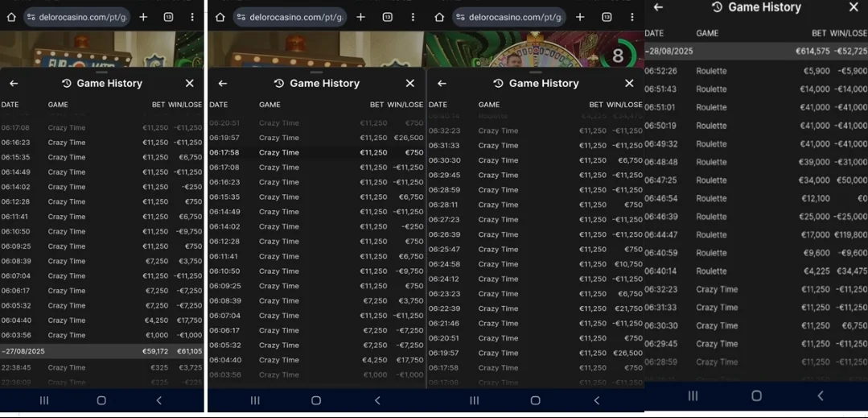This screenshot has height=418, width=868.
Task: Tap the WIN/LOSE column header in fourth screenshot
Action: tap(849, 33)
